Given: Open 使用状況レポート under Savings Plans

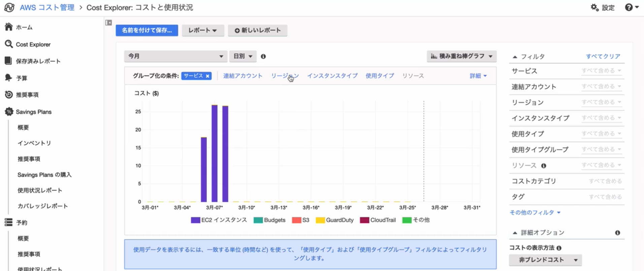Looking at the screenshot, I should click(x=40, y=190).
